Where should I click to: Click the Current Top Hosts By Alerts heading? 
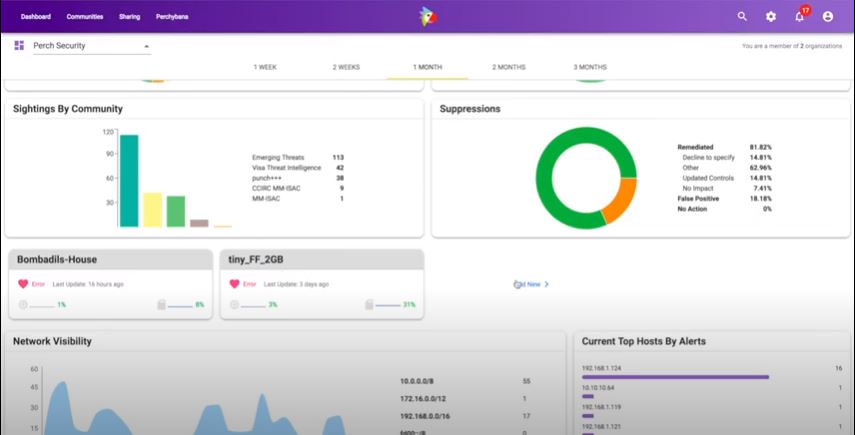pyautogui.click(x=643, y=341)
